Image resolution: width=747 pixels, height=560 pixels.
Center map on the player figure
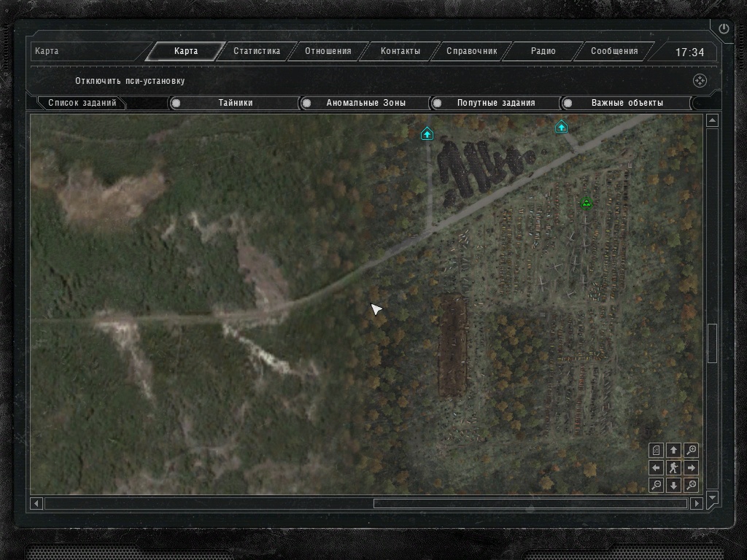point(673,467)
